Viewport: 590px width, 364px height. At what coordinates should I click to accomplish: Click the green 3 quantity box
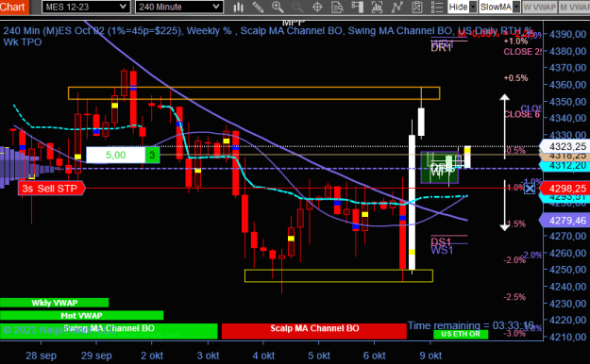[152, 155]
